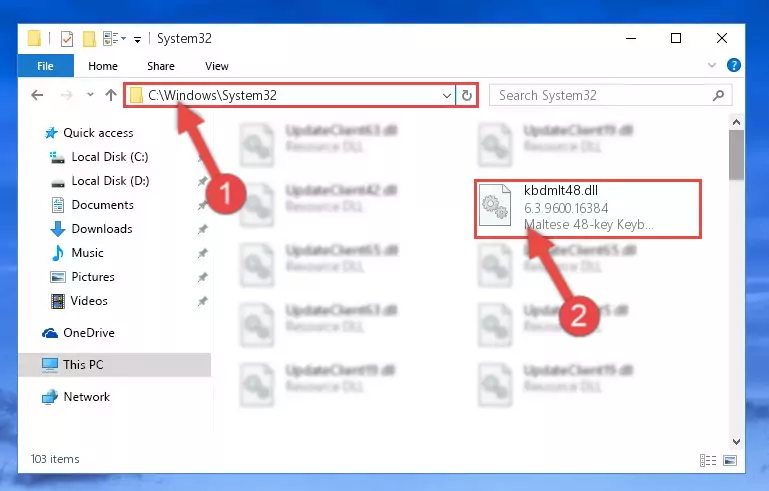
Task: Click the New Folder icon in quick toolbar
Action: pyautogui.click(x=89, y=38)
